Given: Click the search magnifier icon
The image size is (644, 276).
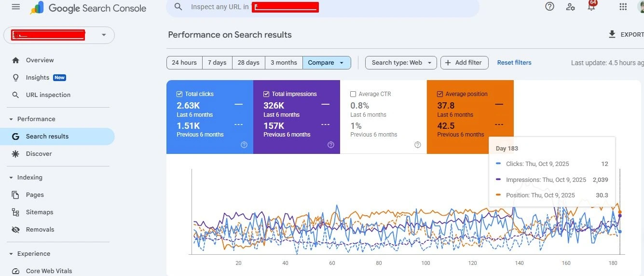Looking at the screenshot, I should [x=178, y=7].
